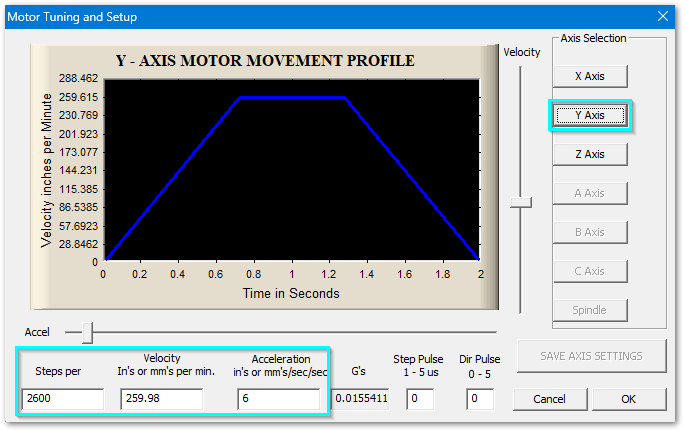Click SAVE AXIS SETTINGS button
Image resolution: width=684 pixels, height=431 pixels.
[x=591, y=355]
